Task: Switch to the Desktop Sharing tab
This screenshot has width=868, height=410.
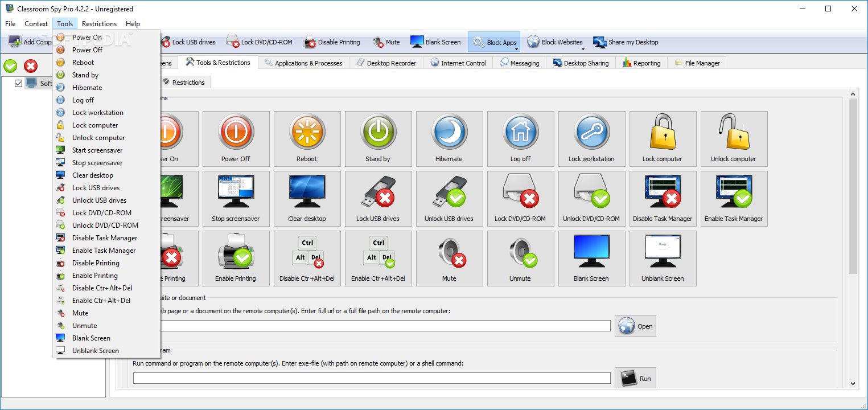Action: pos(581,63)
